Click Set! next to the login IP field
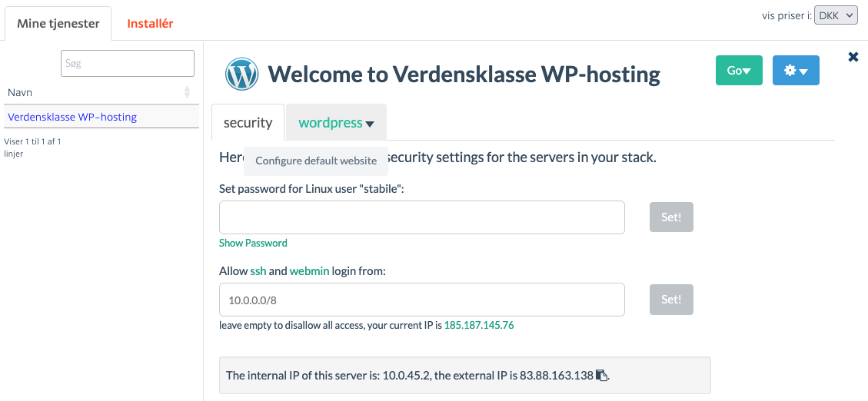Screen dimensions: 868x401 pyautogui.click(x=671, y=300)
